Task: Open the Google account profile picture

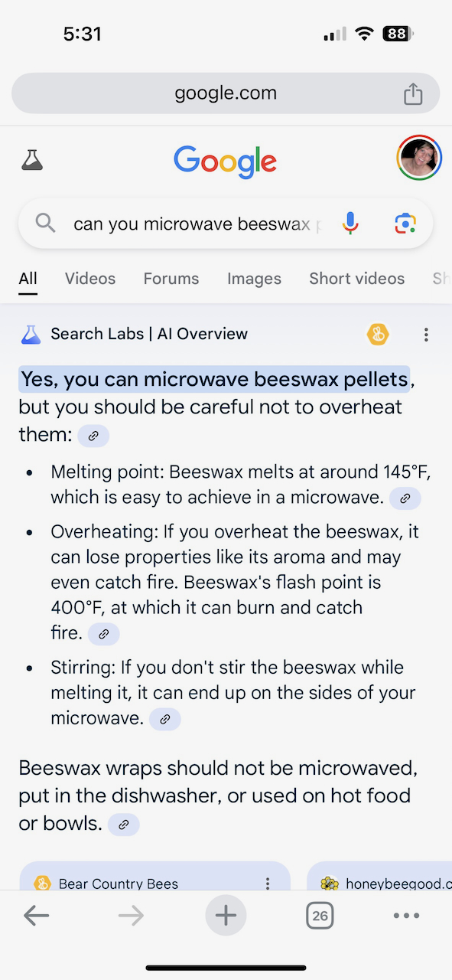Action: (x=419, y=158)
